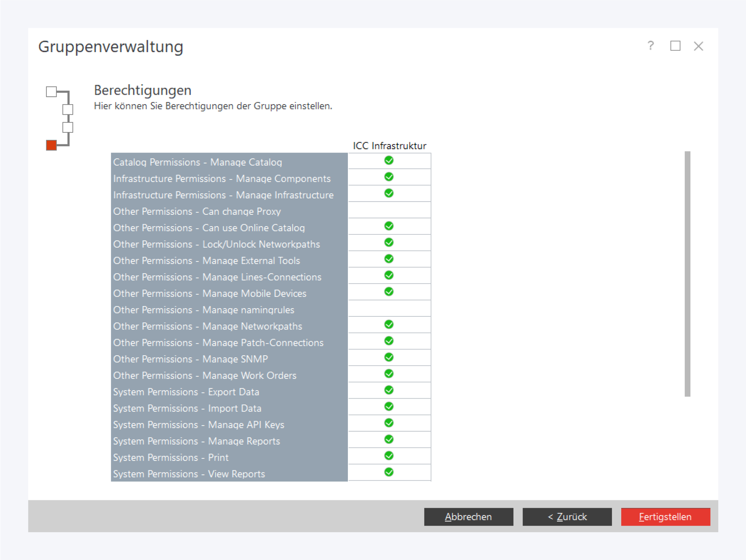The width and height of the screenshot is (746, 560).
Task: Toggle the View Reports permission
Action: [x=389, y=472]
